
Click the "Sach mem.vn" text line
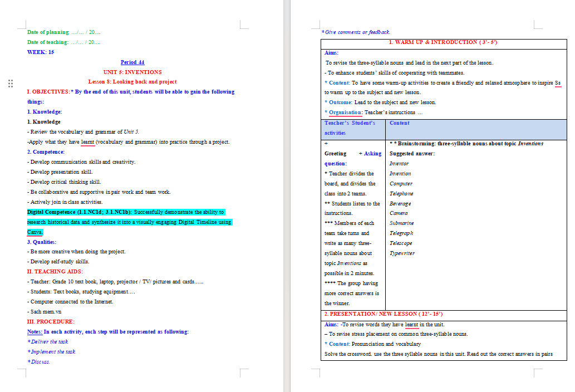pos(45,312)
